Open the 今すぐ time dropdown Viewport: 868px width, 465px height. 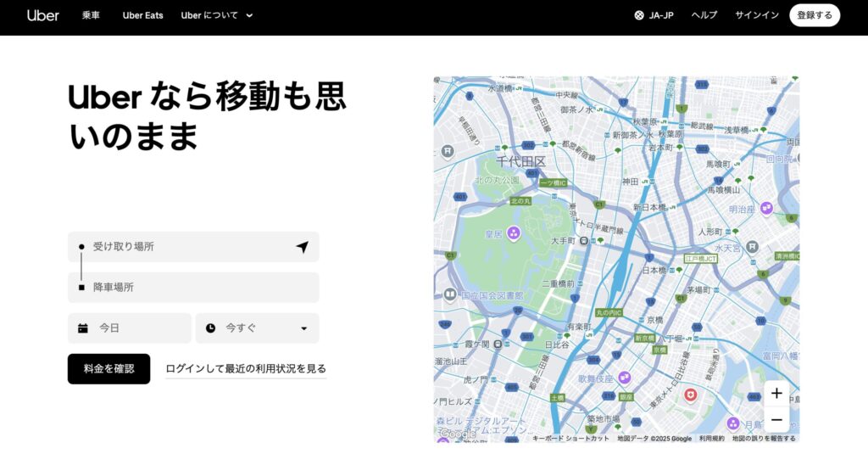(258, 328)
